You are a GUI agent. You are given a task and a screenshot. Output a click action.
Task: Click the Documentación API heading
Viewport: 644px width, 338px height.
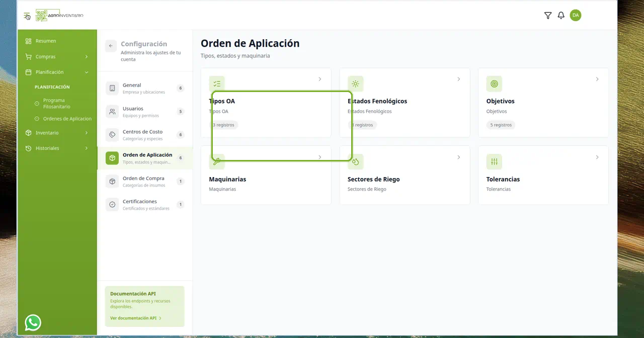tap(133, 294)
